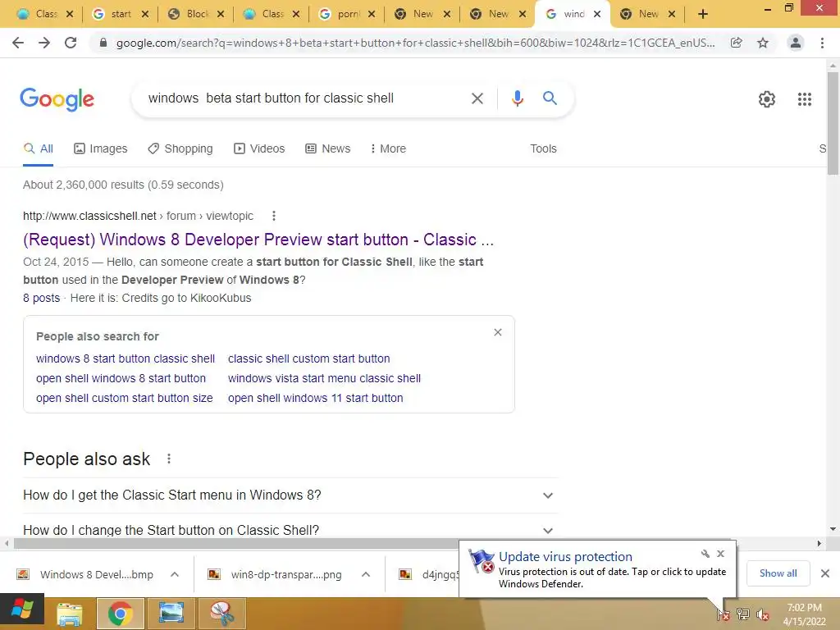Viewport: 840px width, 630px height.
Task: Open a new browser tab
Action: point(703,14)
